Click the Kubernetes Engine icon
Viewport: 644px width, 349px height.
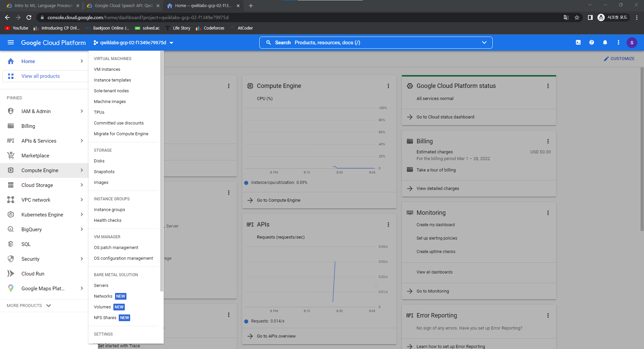pos(11,214)
